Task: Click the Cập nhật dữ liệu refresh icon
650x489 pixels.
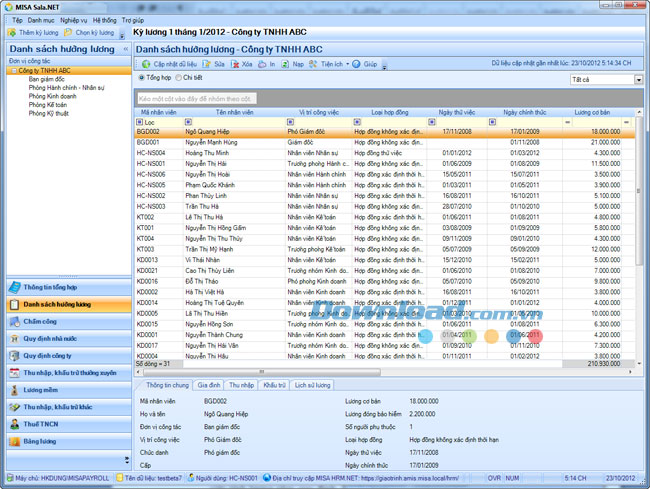Action: coord(146,64)
